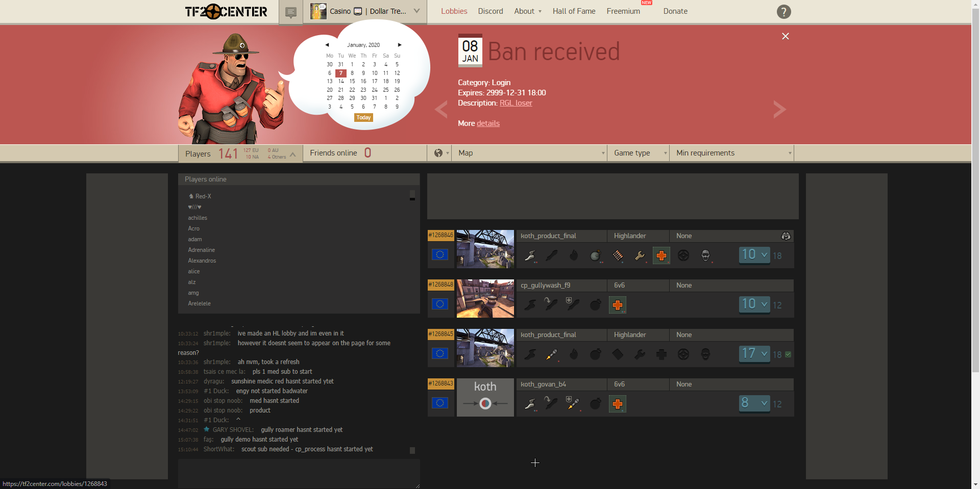Follow the ban 'details' link
The width and height of the screenshot is (980, 489).
[488, 123]
